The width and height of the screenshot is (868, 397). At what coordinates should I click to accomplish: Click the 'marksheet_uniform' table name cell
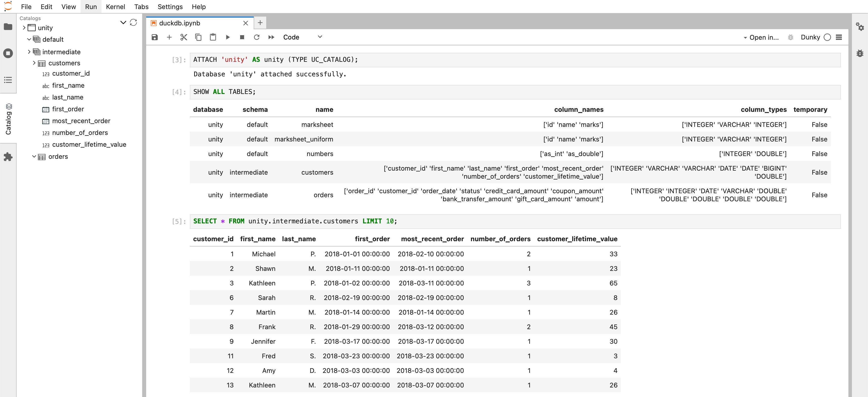pos(304,139)
